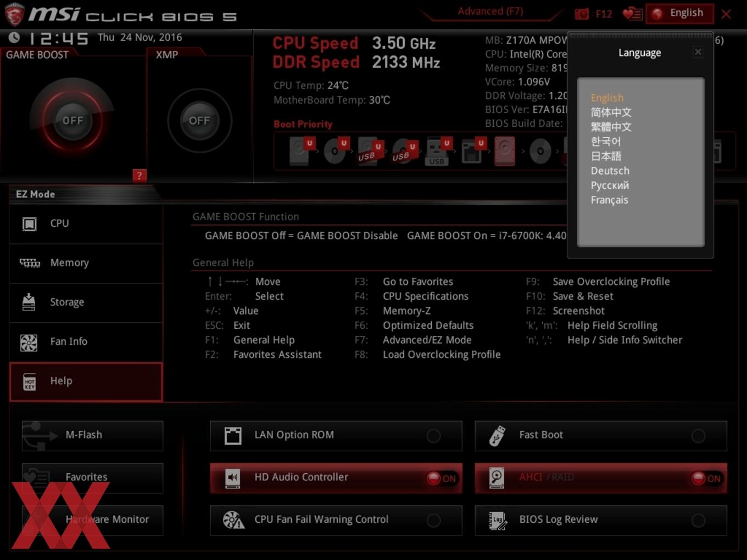
Task: Close the Language popup
Action: [698, 52]
